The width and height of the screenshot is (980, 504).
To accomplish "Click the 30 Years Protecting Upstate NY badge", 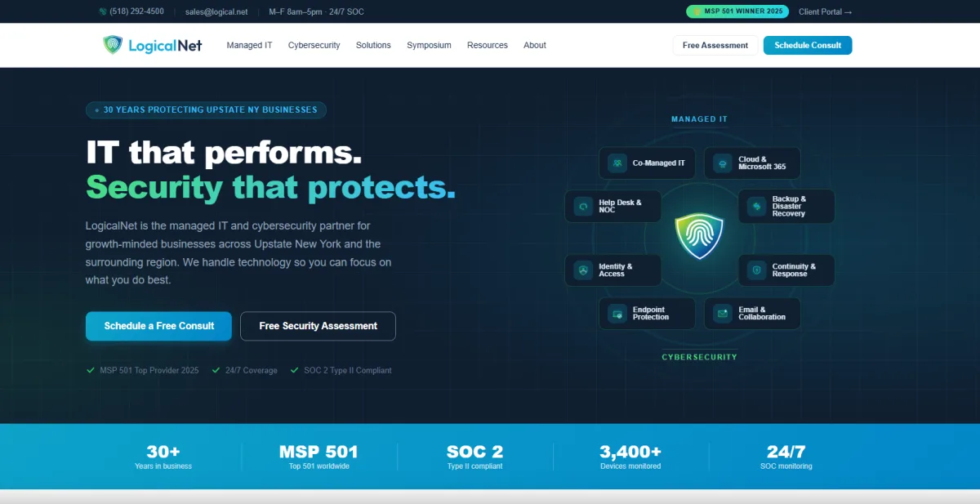I will point(206,109).
